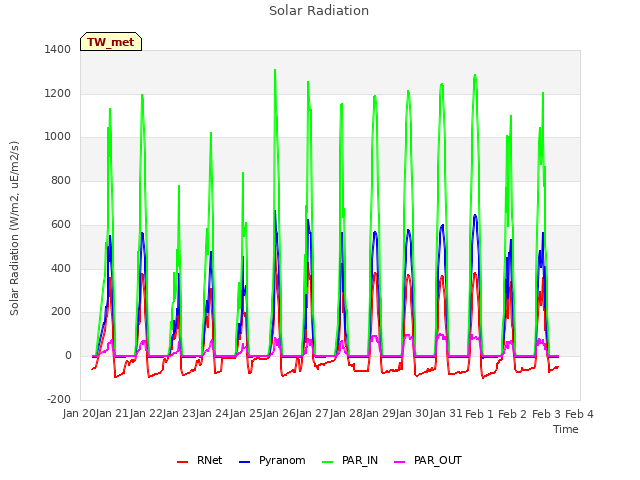Viewport: 640px width, 480px height.
Task: Toggle the PAR_OUT legend entry
Action: tap(428, 460)
